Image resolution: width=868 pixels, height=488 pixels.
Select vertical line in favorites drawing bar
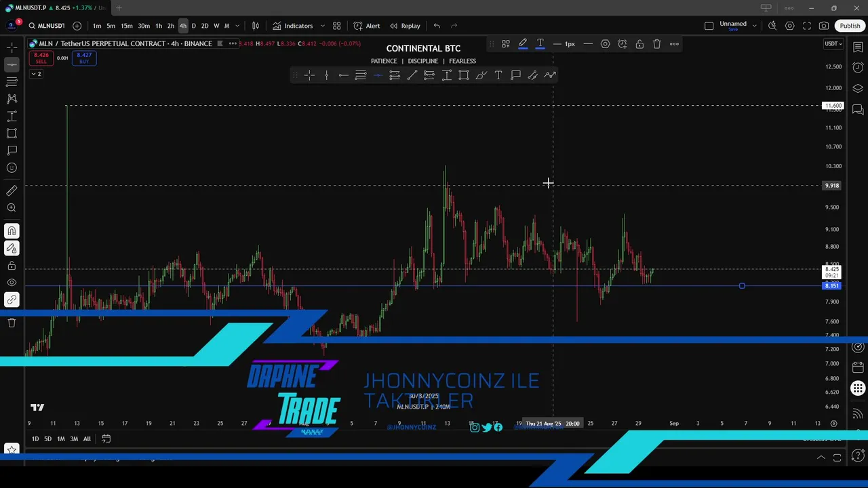click(326, 75)
